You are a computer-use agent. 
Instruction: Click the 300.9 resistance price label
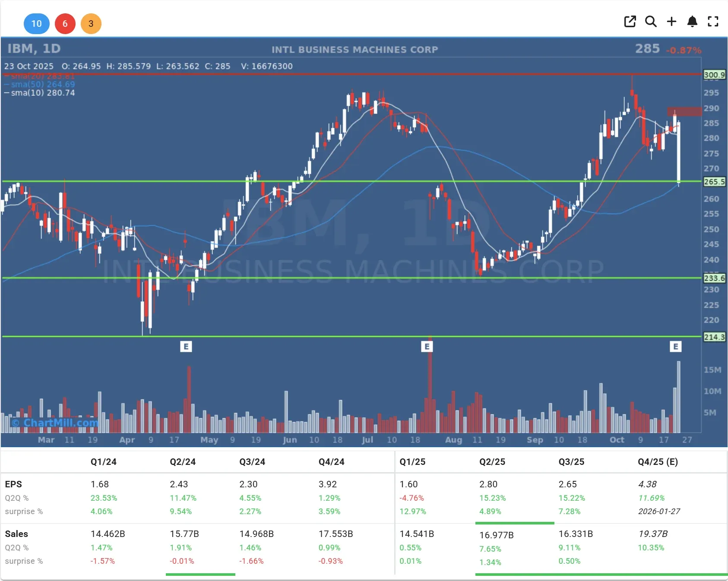pyautogui.click(x=714, y=75)
